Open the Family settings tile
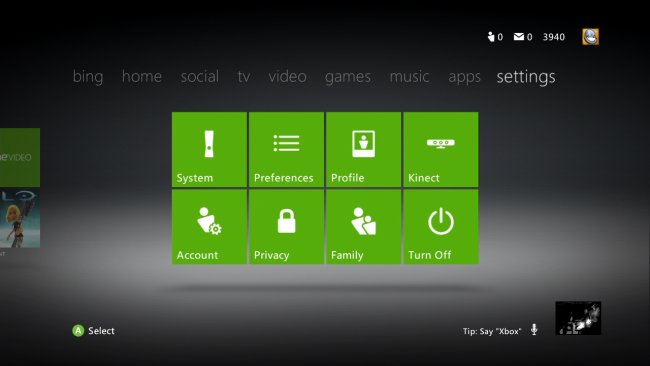The height and width of the screenshot is (366, 650). (364, 226)
